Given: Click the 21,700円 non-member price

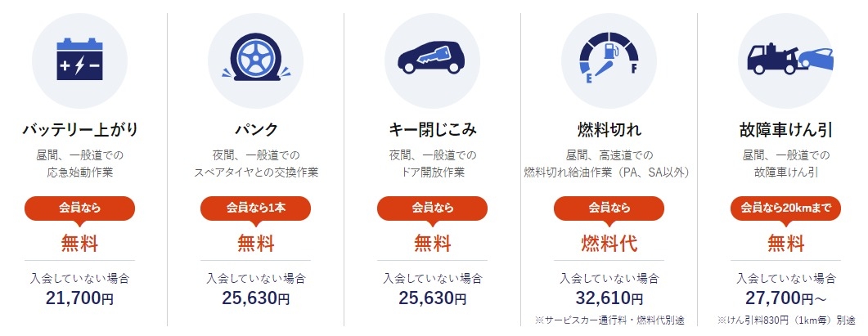Looking at the screenshot, I should [x=79, y=298].
